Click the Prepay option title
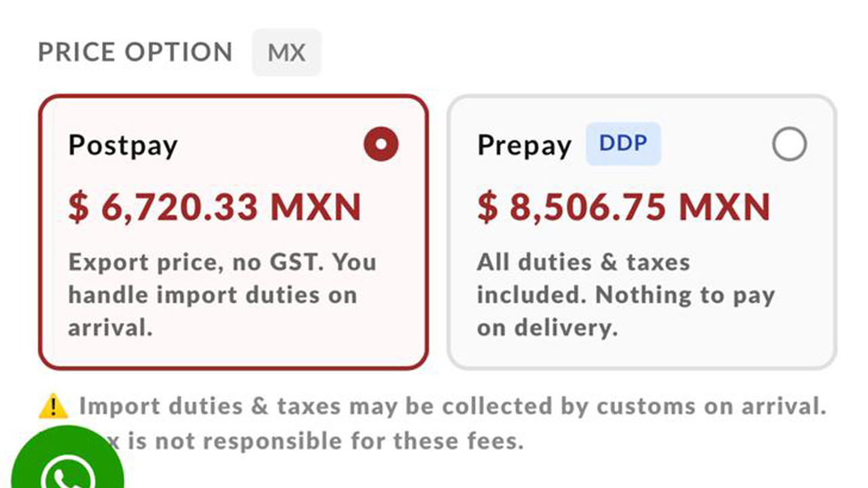 (x=524, y=145)
